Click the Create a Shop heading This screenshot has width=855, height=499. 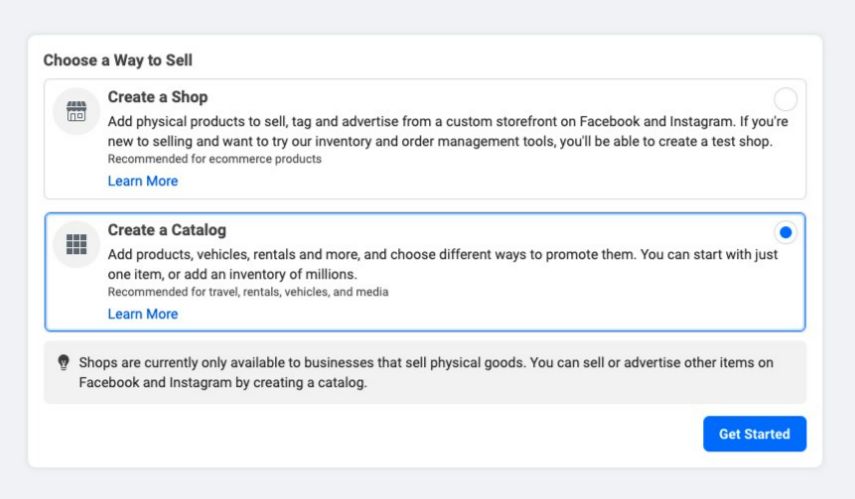coord(158,97)
